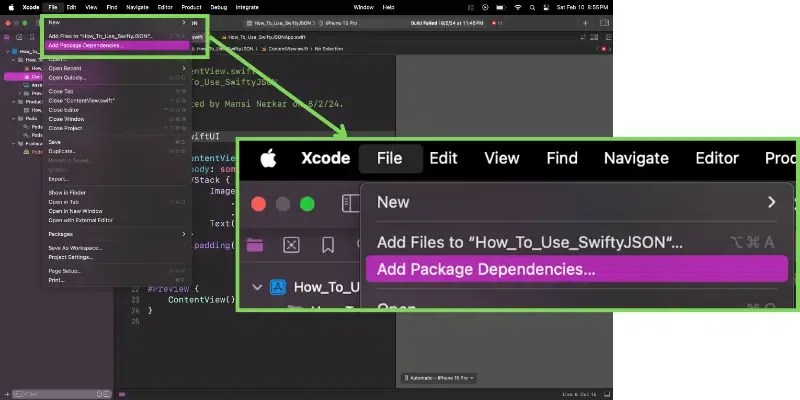Open the Navigate menu in menu bar
The image size is (800, 400).
[x=137, y=7]
